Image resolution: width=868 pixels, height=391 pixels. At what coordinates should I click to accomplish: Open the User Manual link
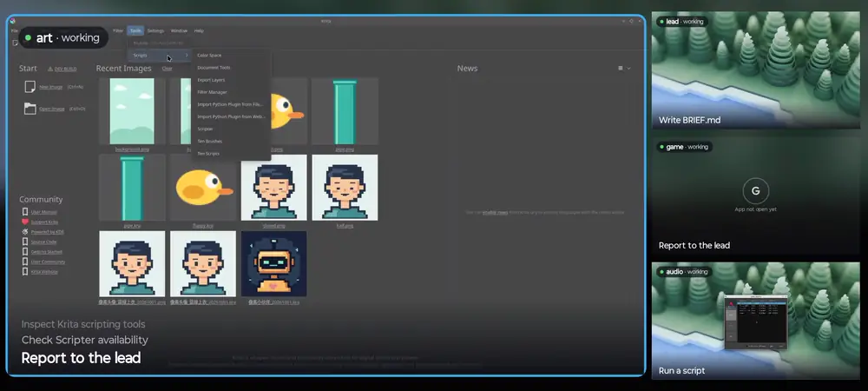pyautogui.click(x=43, y=212)
